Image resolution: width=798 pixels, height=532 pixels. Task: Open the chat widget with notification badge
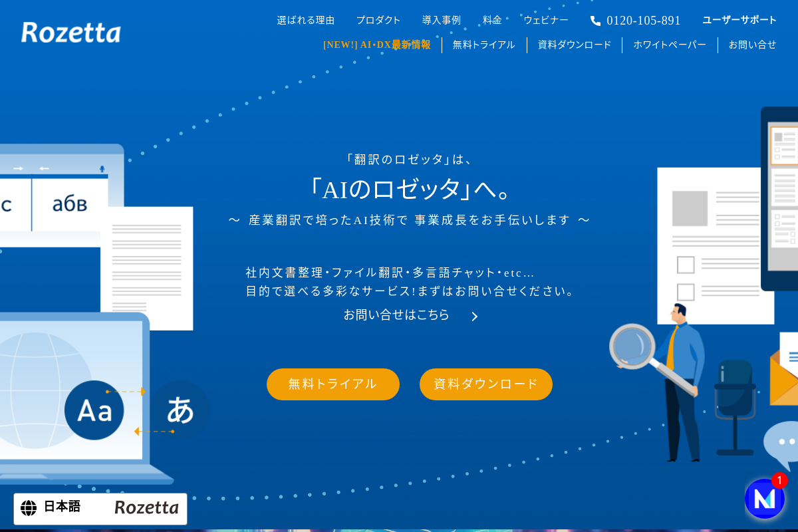765,498
